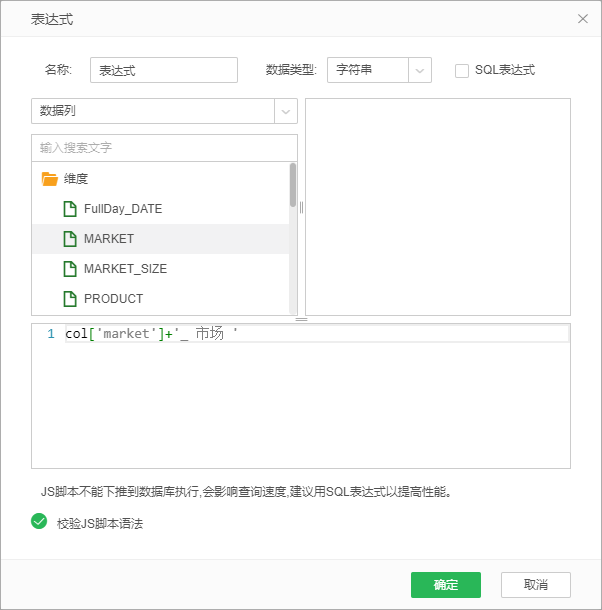Click the empty description panel on right

point(438,207)
